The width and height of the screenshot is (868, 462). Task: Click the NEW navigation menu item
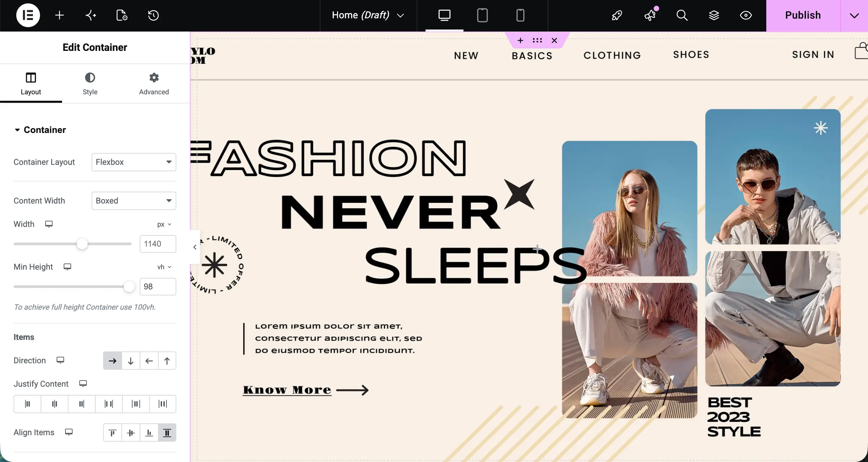466,55
